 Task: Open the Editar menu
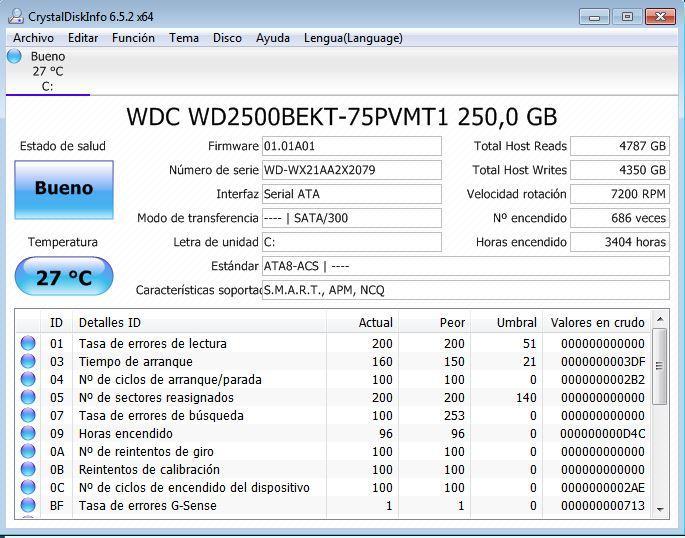[83, 38]
